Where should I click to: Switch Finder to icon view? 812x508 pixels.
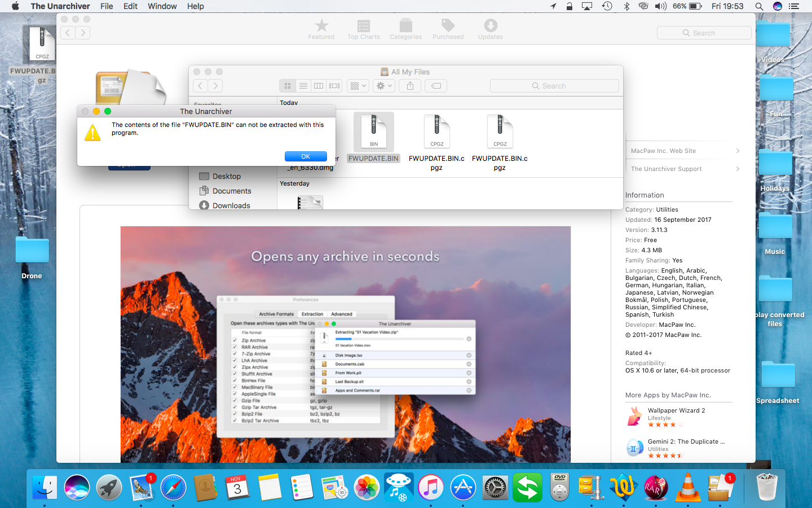(288, 86)
